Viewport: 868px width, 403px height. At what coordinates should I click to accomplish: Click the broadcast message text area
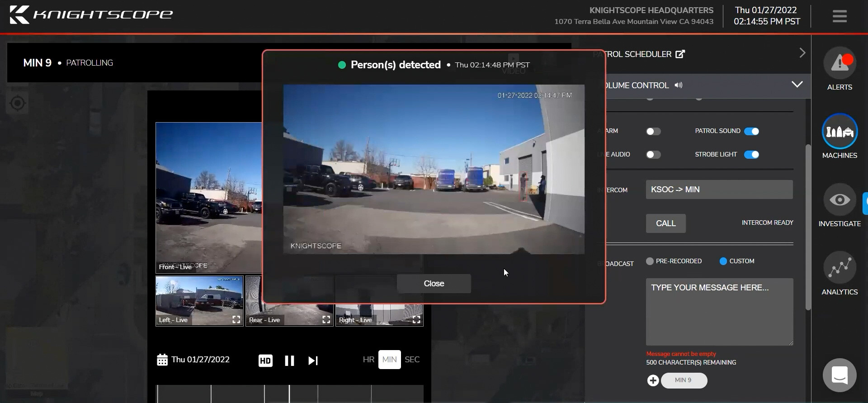coord(719,312)
